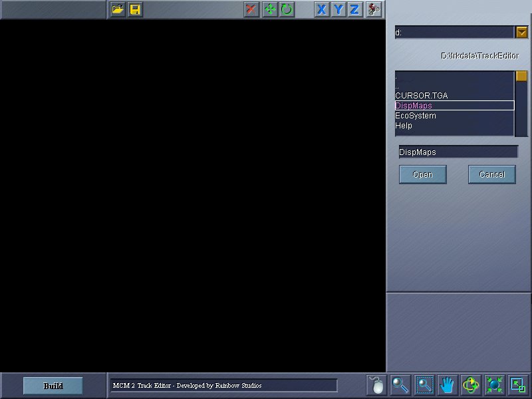Click the status bar message text
Screen dimensions: 532x399
point(188,386)
